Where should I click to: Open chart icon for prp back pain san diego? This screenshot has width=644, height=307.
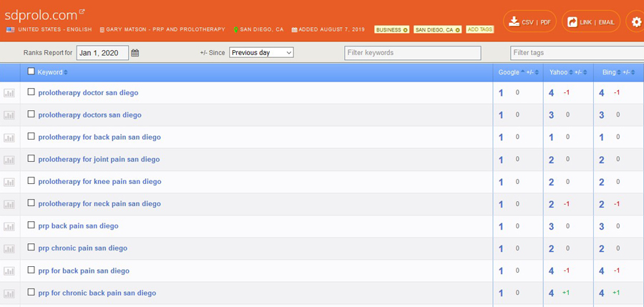point(9,227)
